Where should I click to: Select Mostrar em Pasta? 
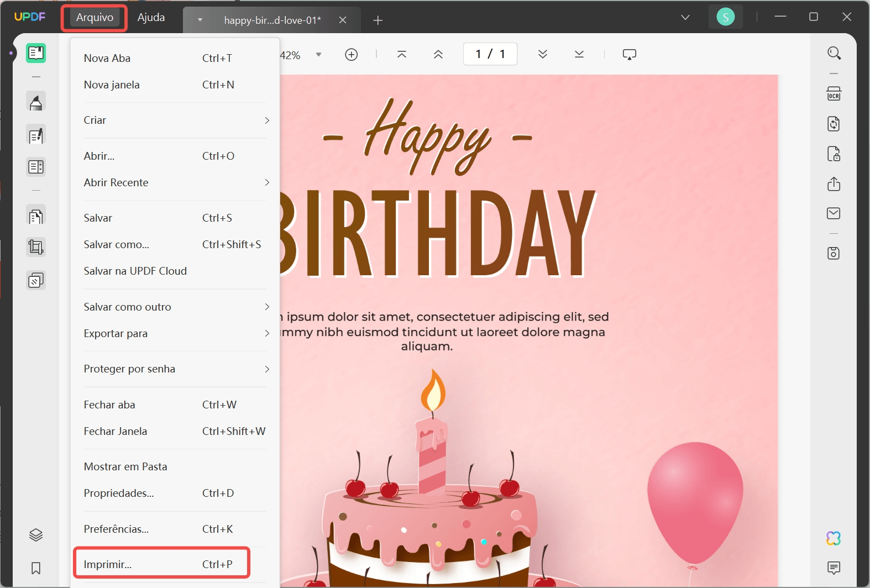[x=175, y=466]
